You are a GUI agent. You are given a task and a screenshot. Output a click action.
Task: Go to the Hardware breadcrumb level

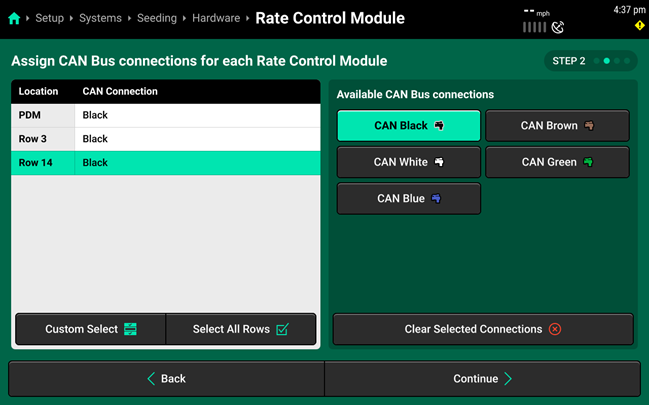point(216,18)
